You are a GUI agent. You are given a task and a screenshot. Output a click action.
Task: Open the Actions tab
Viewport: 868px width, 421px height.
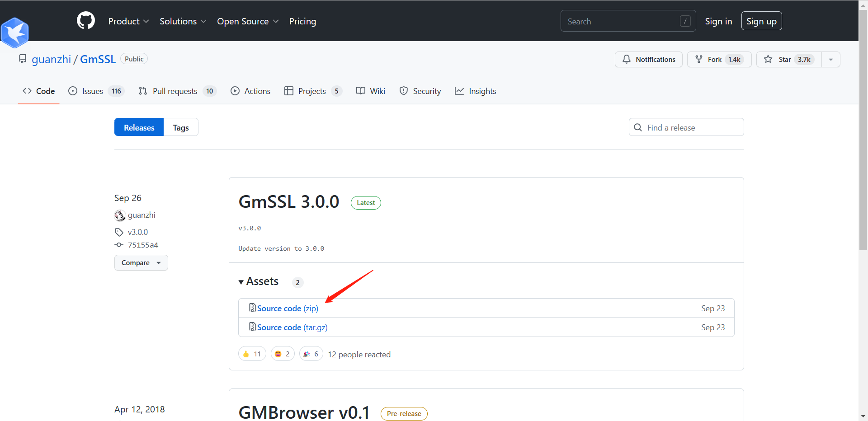click(x=250, y=91)
